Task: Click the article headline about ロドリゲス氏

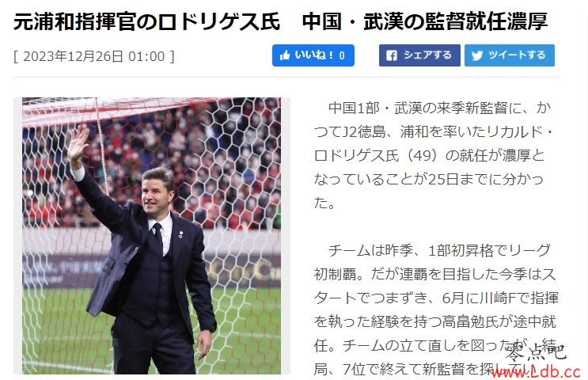Action: (x=280, y=21)
